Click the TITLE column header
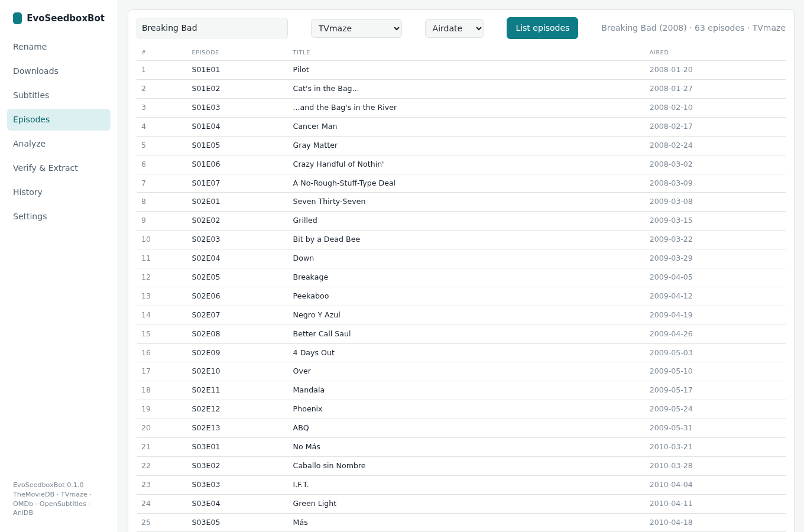 (x=301, y=53)
